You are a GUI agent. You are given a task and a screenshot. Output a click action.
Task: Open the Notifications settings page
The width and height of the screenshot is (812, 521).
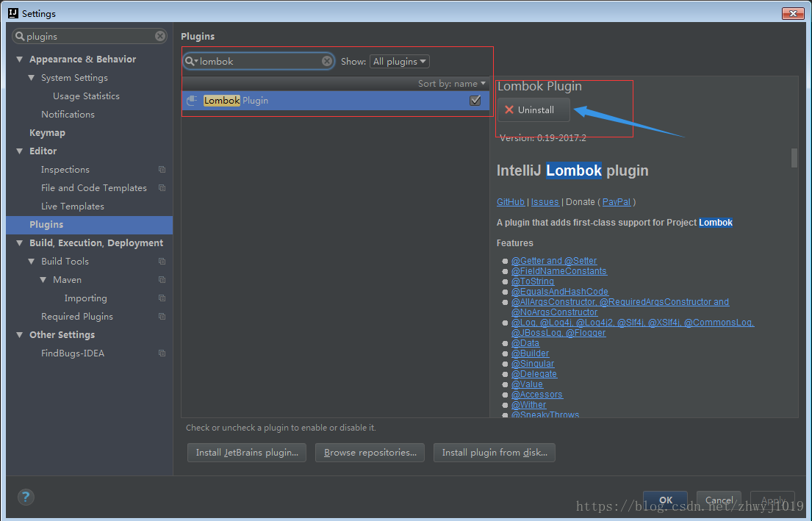pos(68,114)
